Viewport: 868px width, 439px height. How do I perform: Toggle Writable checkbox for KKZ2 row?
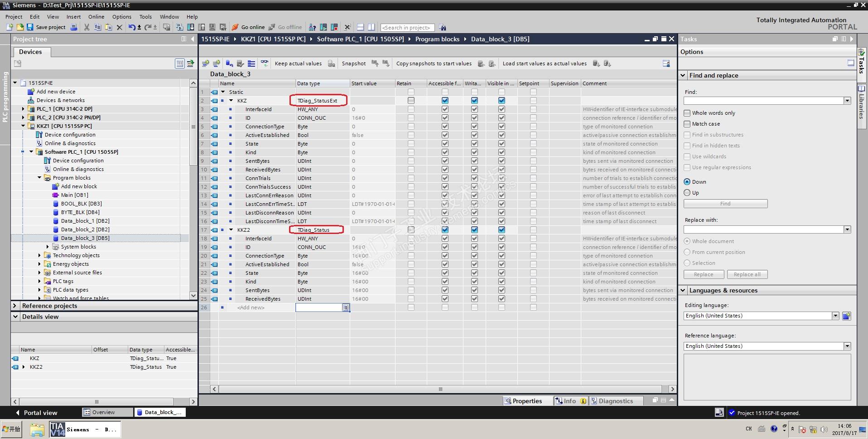click(x=474, y=230)
